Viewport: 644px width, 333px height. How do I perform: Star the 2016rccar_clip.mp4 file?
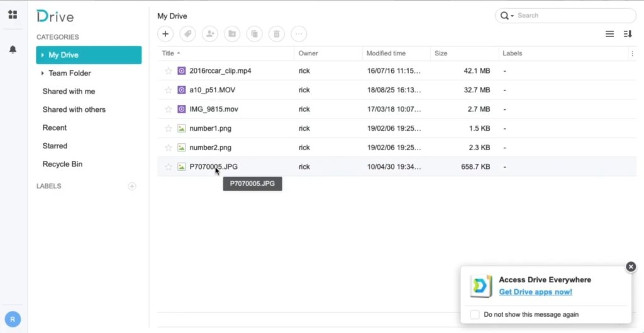168,71
